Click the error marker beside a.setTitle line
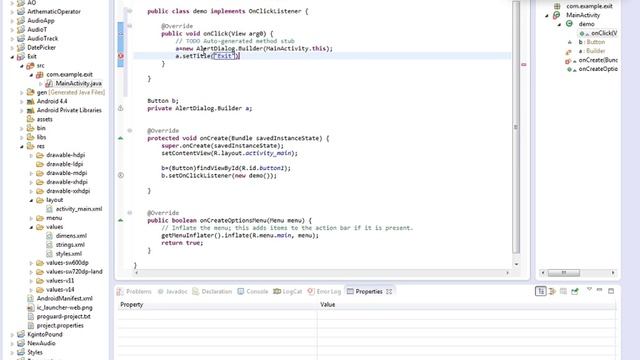 click(120, 56)
